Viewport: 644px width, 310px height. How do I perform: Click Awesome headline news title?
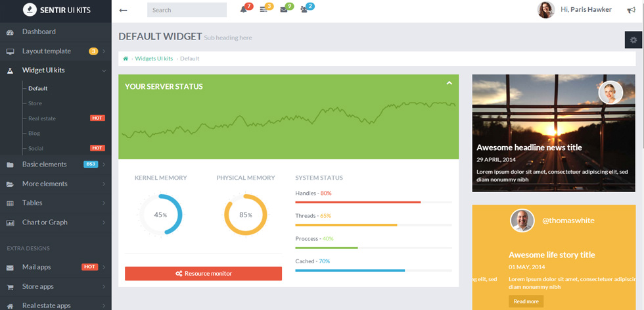tap(529, 147)
